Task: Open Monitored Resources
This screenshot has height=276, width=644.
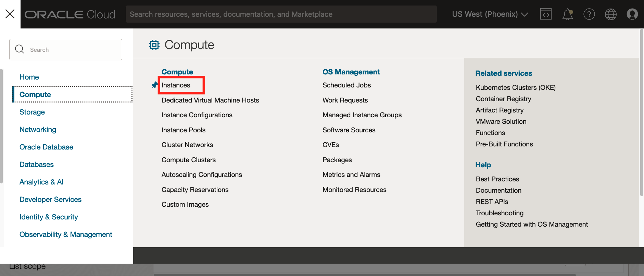Action: click(354, 190)
